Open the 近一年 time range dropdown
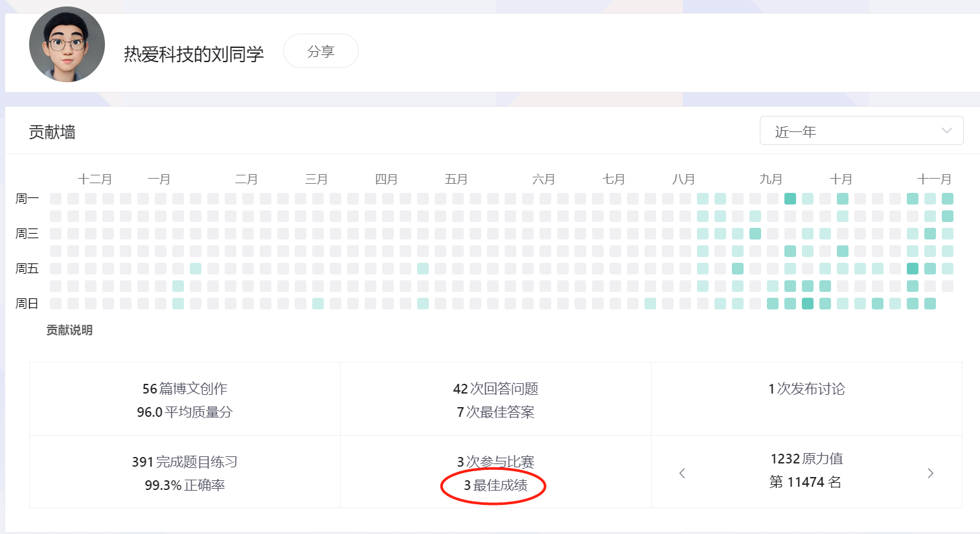Image resolution: width=980 pixels, height=534 pixels. [861, 131]
